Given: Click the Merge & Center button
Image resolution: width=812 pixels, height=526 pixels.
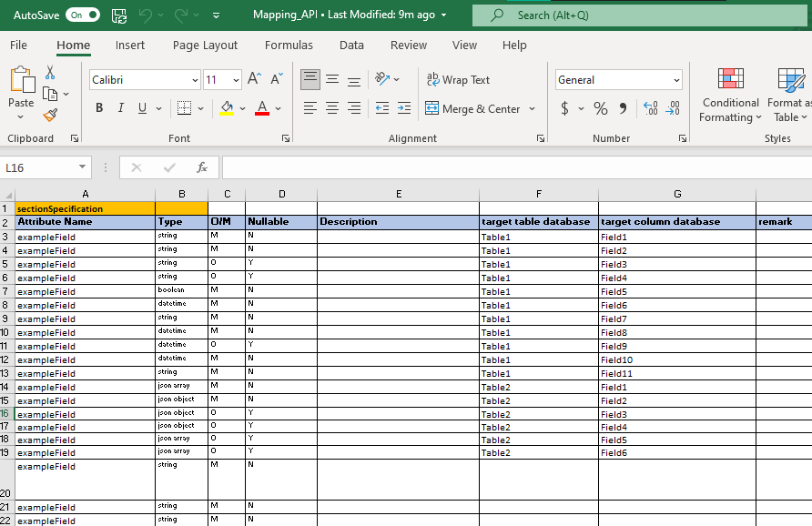Looking at the screenshot, I should (472, 108).
